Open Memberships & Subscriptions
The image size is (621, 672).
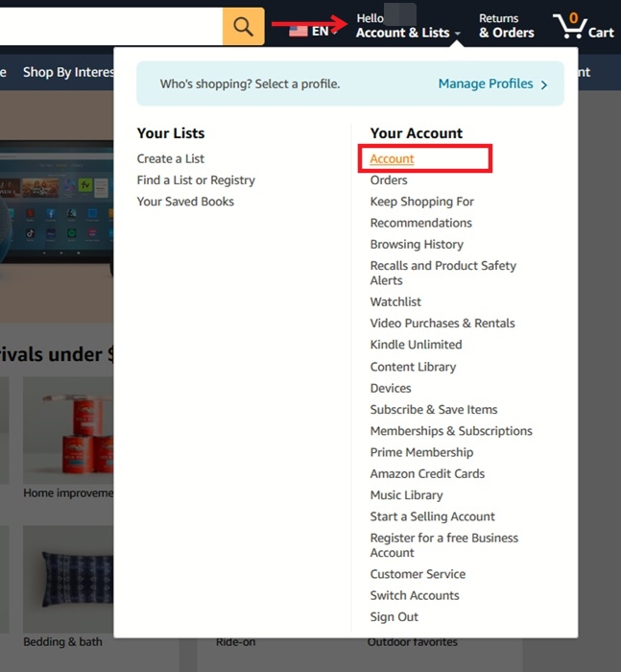[451, 431]
